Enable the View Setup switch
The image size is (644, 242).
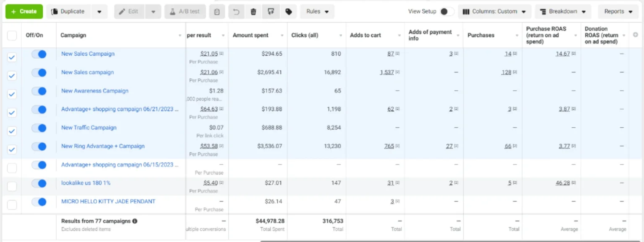click(x=447, y=12)
